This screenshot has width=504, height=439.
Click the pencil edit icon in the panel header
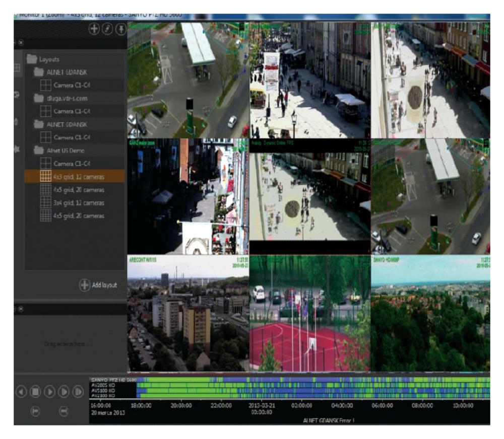pyautogui.click(x=107, y=29)
